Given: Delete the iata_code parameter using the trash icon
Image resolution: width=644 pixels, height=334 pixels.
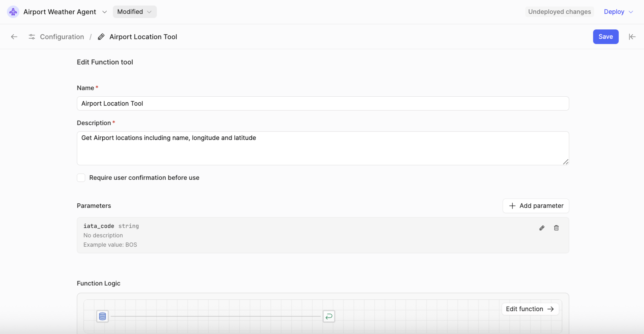Looking at the screenshot, I should 556,228.
